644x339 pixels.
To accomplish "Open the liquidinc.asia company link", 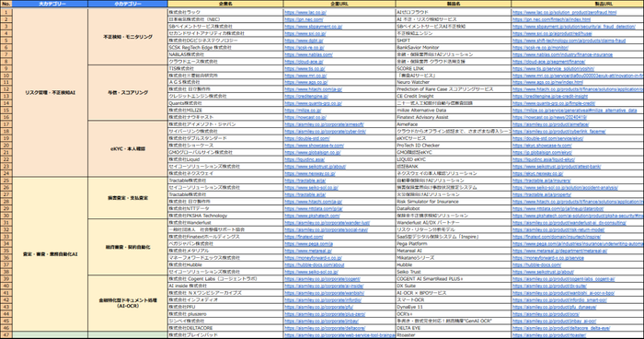I will (305, 159).
